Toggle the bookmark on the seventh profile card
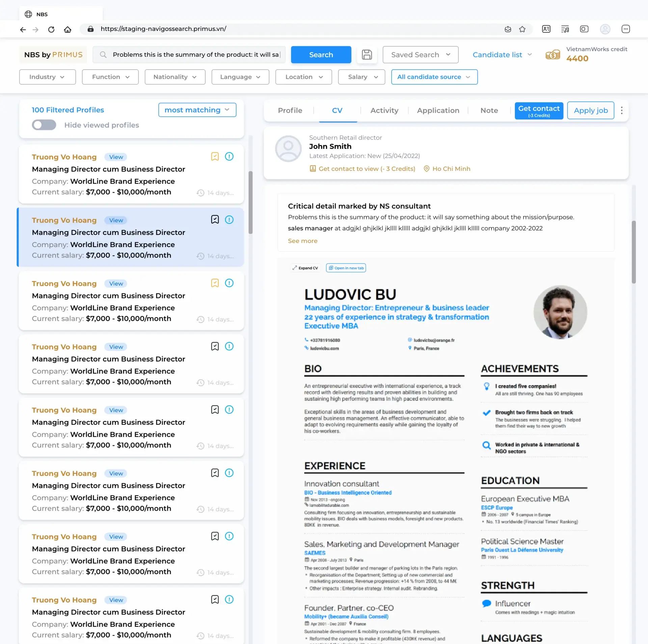 [215, 536]
